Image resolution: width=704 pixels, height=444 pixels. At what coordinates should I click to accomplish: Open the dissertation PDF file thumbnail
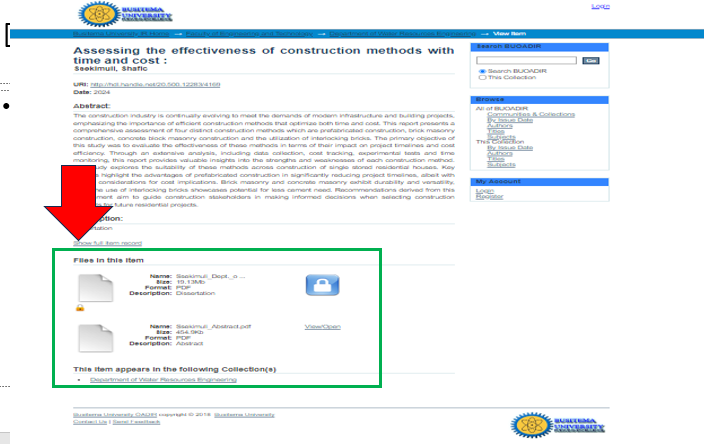92,288
